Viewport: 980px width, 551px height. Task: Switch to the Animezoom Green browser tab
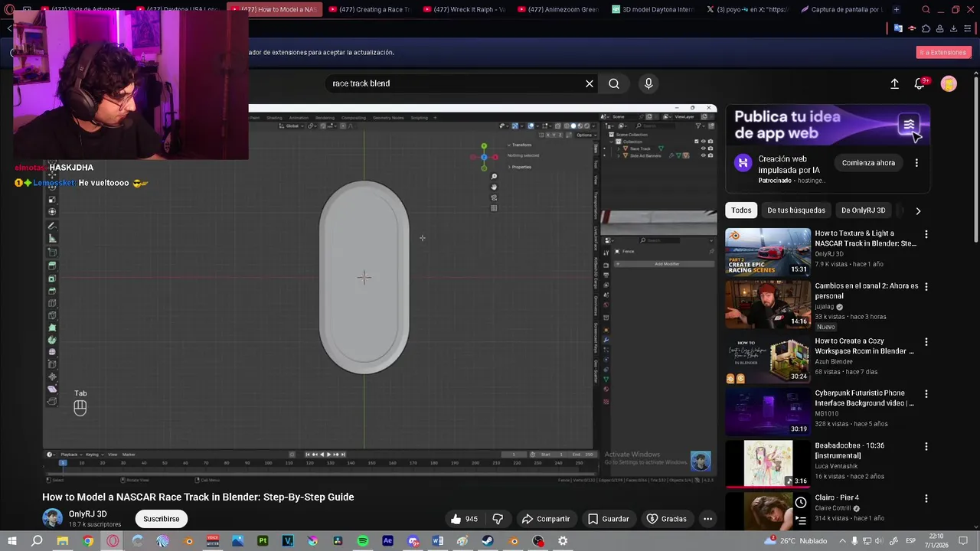pyautogui.click(x=558, y=9)
